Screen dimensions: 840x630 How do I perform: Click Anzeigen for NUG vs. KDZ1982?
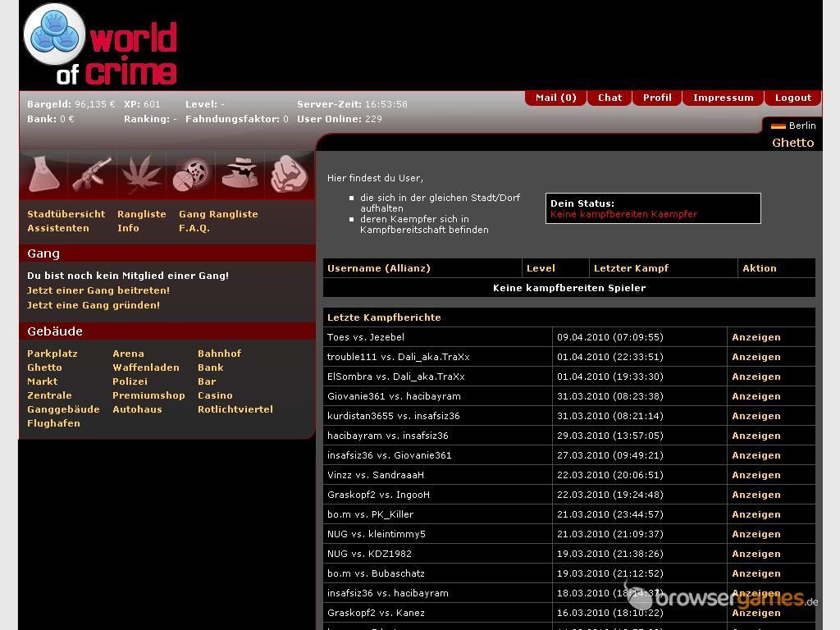pos(756,554)
